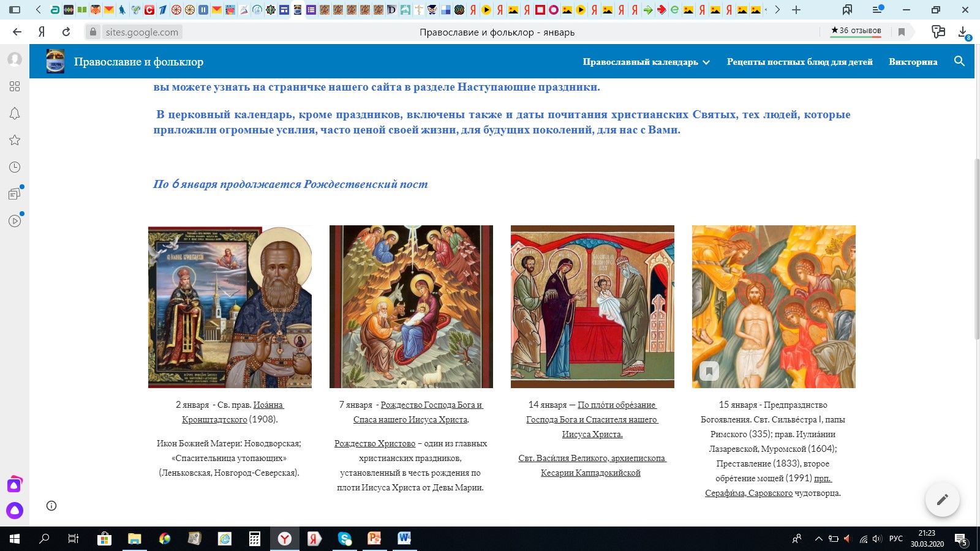
Task: Launch Alice voice assistant in sidebar
Action: [x=15, y=511]
